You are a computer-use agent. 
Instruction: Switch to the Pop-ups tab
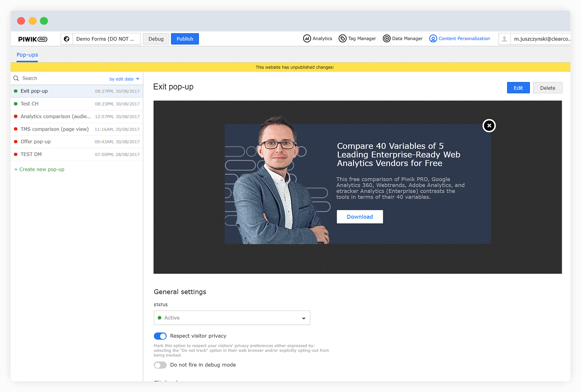click(27, 55)
